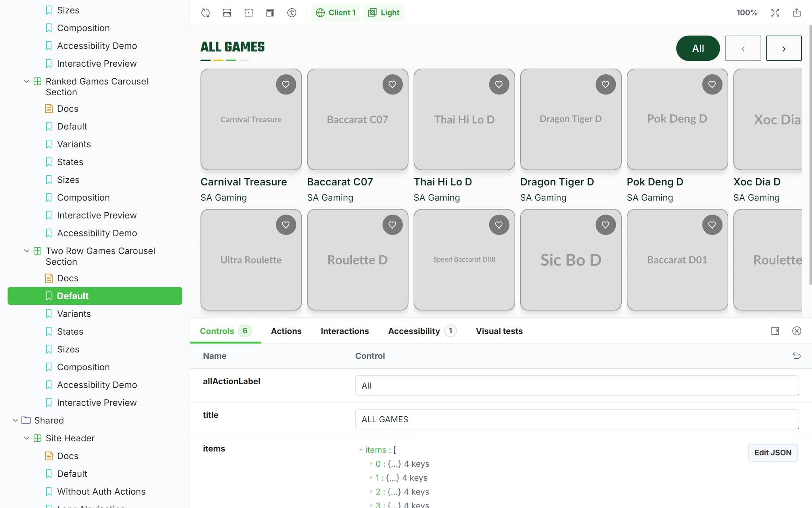Change panel orientation icon

point(775,331)
